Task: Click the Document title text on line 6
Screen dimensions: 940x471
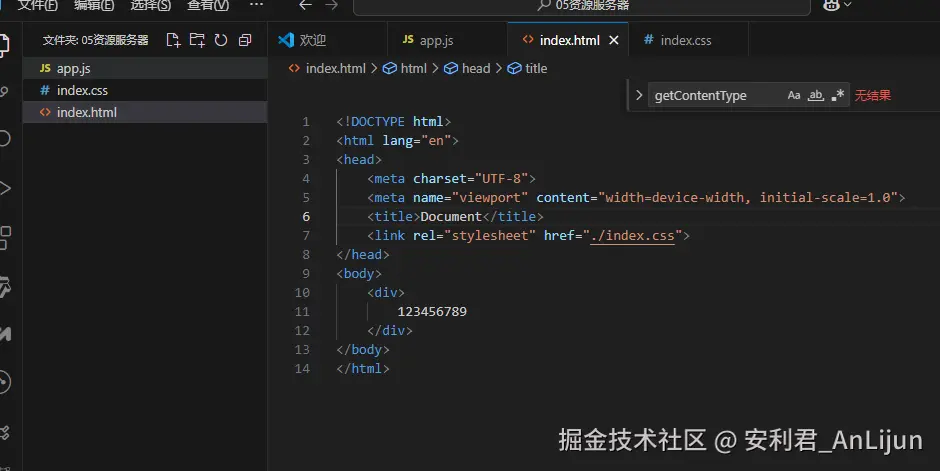Action: pyautogui.click(x=451, y=216)
